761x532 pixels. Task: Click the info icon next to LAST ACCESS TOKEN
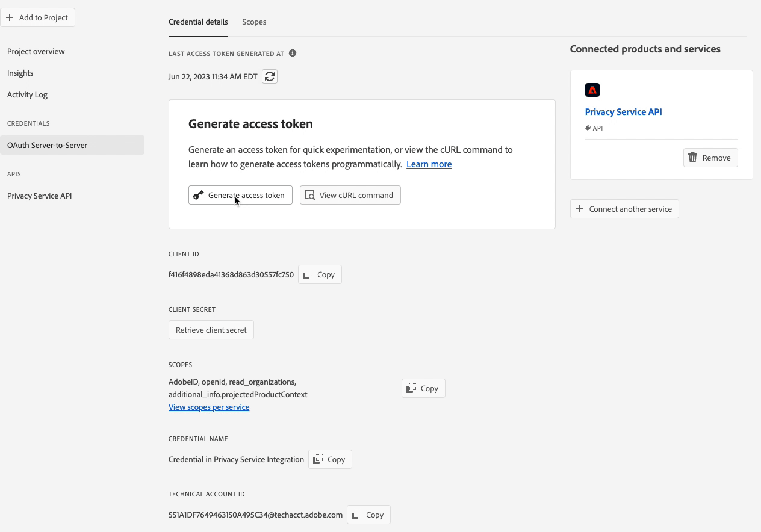[x=293, y=53]
